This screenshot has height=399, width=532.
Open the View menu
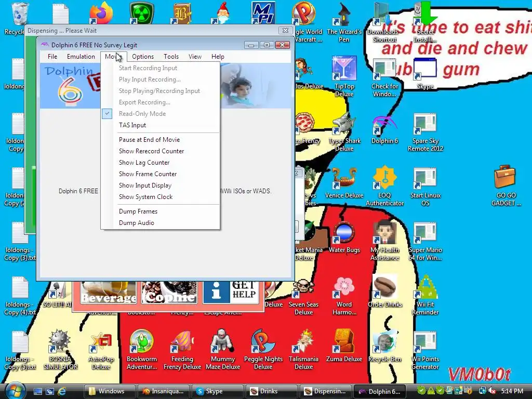point(195,57)
